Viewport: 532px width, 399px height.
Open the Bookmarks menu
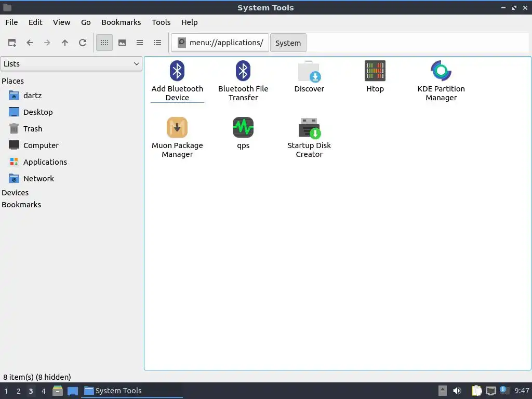click(x=121, y=22)
